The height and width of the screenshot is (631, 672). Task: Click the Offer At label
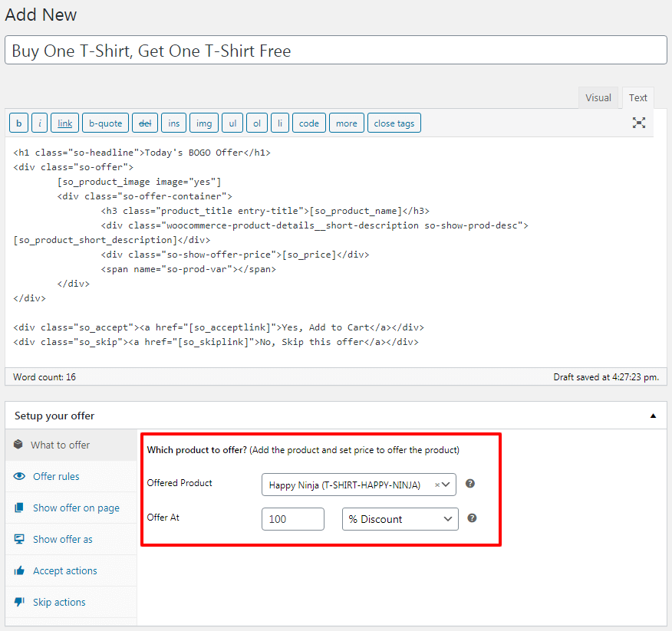pyautogui.click(x=163, y=517)
